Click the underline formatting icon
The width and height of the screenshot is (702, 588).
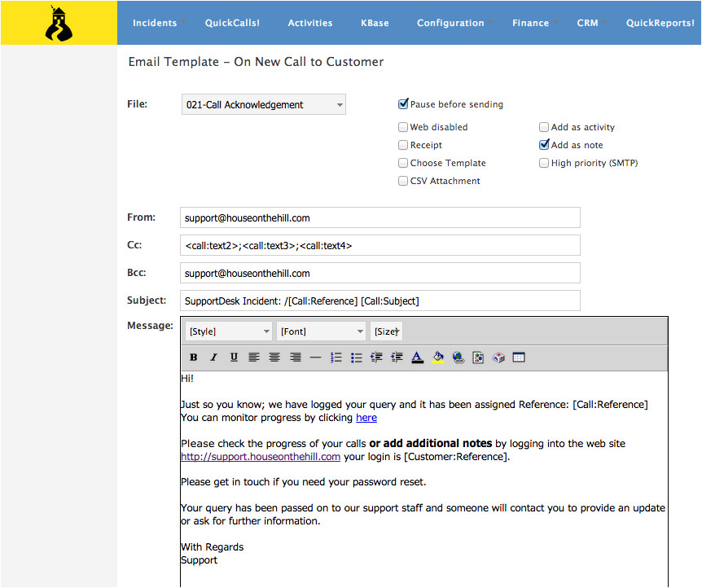coord(234,358)
